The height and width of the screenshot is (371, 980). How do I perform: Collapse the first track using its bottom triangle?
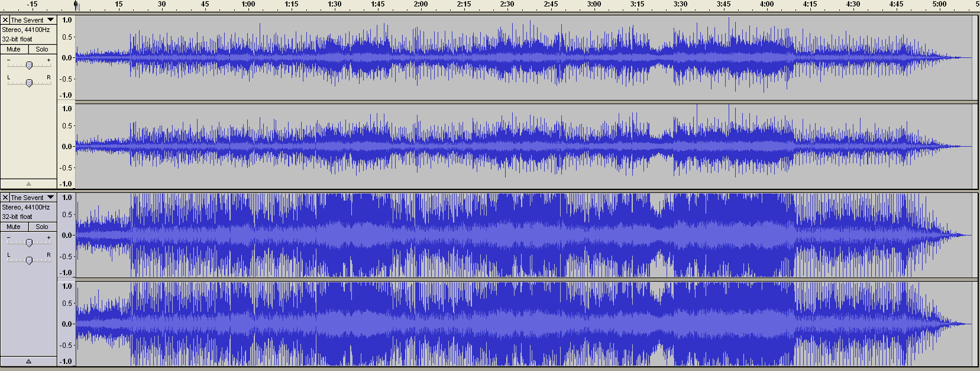28,183
